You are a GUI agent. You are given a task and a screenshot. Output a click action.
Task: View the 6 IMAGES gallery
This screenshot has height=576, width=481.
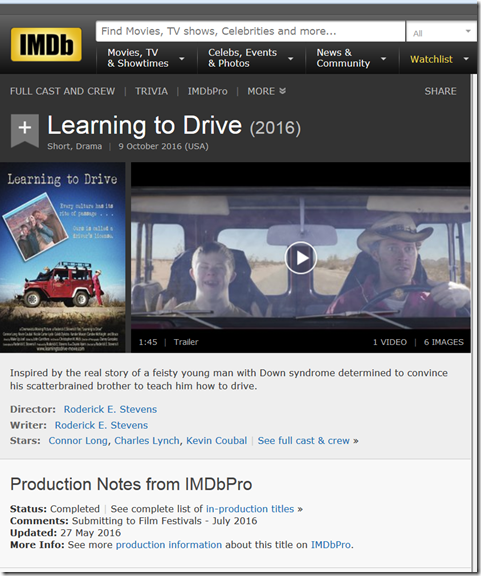point(444,342)
